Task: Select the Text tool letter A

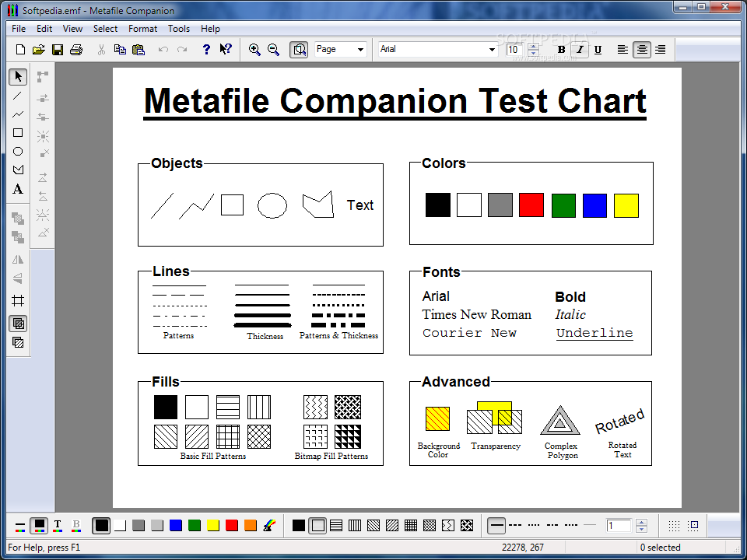Action: [18, 189]
